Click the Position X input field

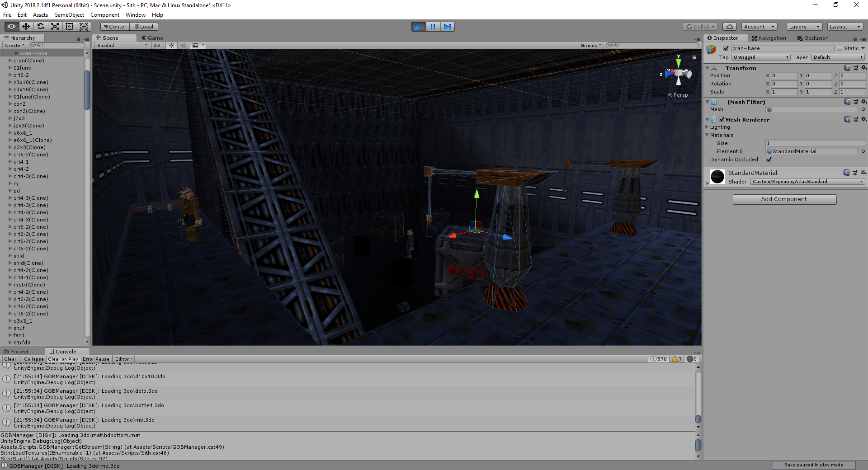tap(784, 75)
